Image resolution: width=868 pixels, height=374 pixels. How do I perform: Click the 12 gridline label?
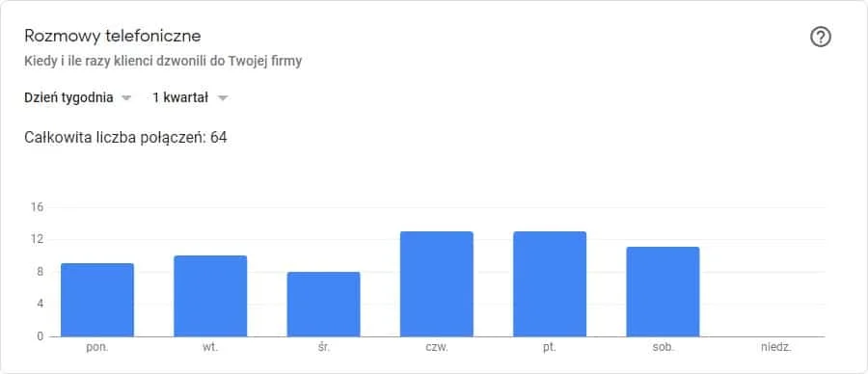pos(37,240)
